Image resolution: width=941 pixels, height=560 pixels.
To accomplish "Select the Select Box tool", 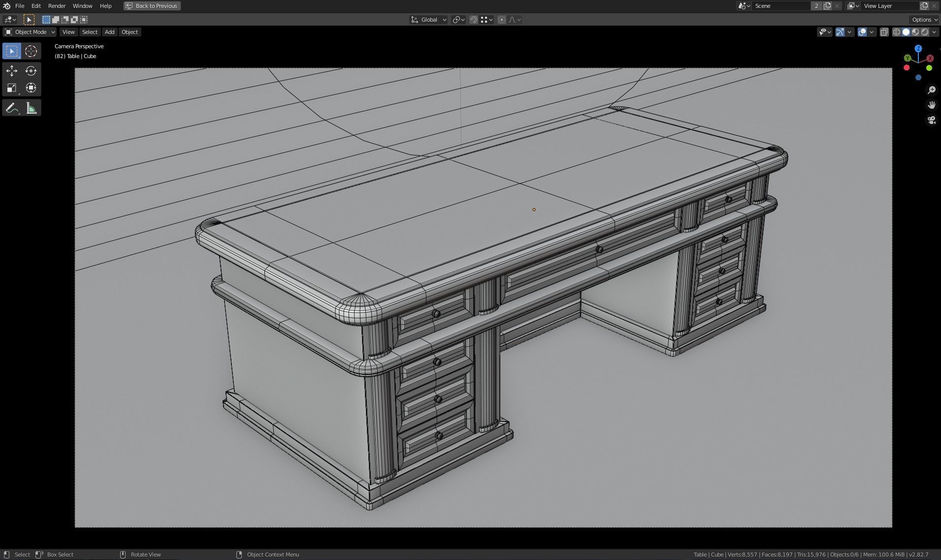I will coord(12,51).
